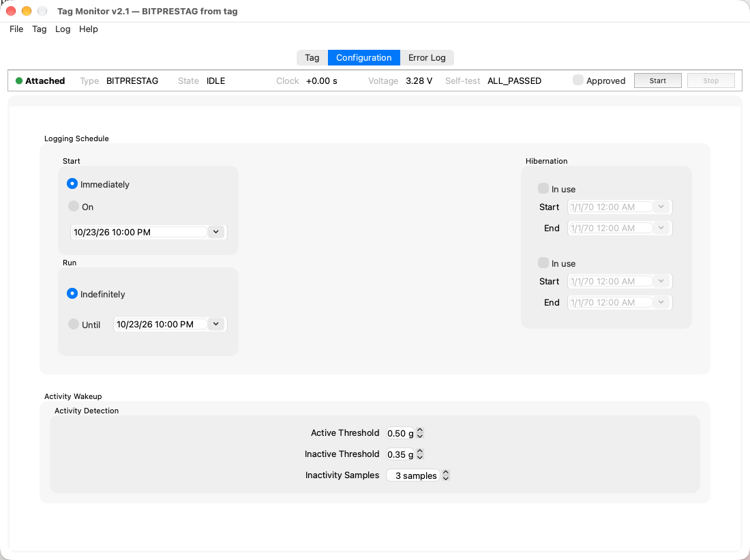
Task: Show the Error Log tab
Action: (x=427, y=57)
